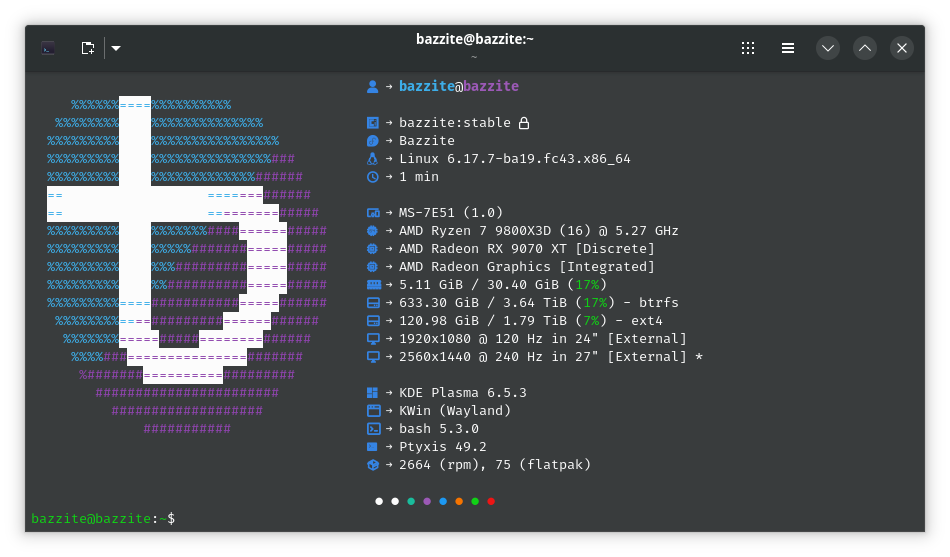Click the new tab button in header
950x557 pixels.
[88, 48]
